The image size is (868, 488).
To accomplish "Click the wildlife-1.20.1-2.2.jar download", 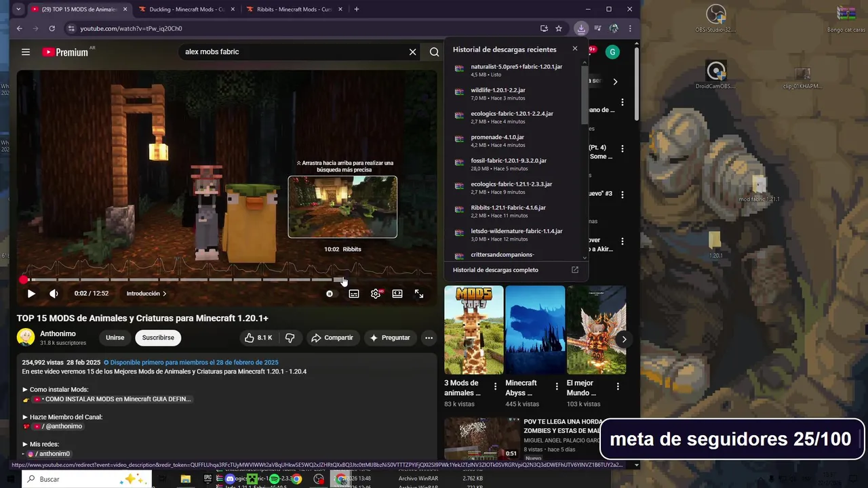I will point(517,94).
